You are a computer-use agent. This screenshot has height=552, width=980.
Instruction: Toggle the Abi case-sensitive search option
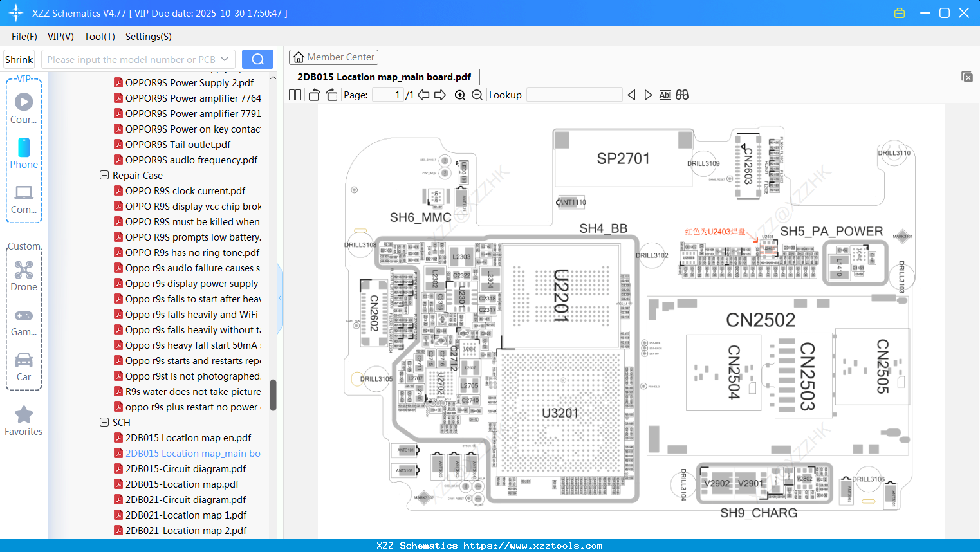665,95
